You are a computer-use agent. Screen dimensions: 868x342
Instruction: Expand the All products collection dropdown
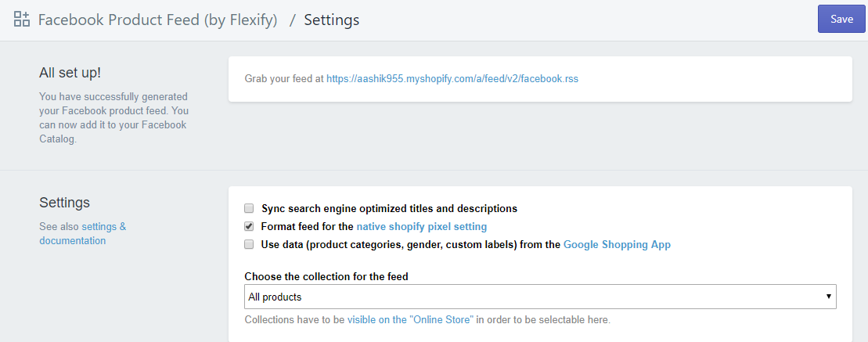pyautogui.click(x=540, y=297)
